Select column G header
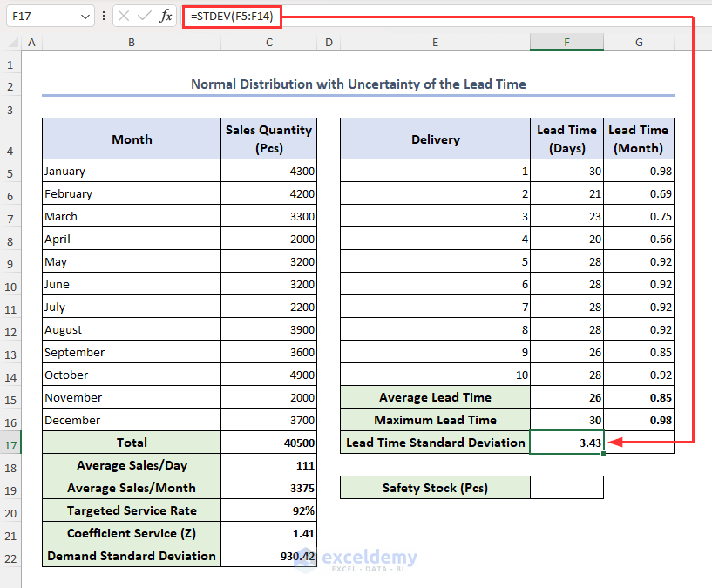The image size is (712, 588). 639,43
